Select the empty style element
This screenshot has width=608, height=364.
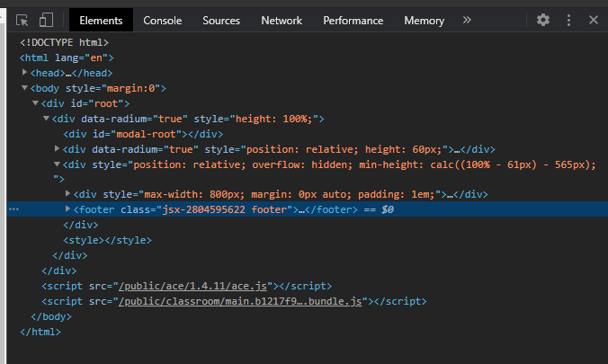(107, 240)
